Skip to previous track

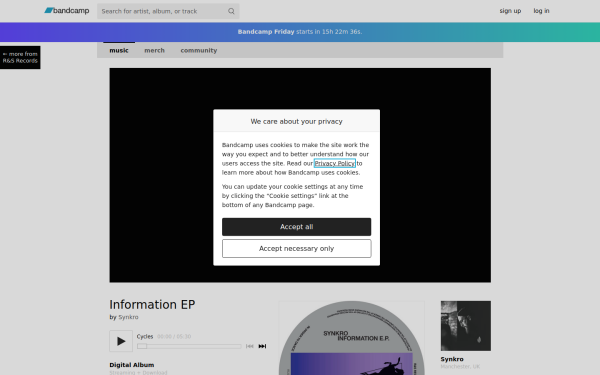coord(249,346)
